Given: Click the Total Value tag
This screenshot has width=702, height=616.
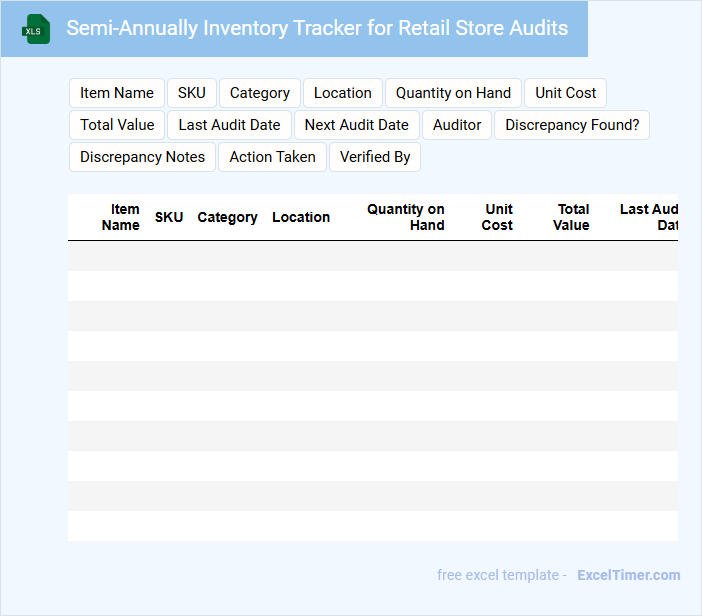Looking at the screenshot, I should click(117, 125).
